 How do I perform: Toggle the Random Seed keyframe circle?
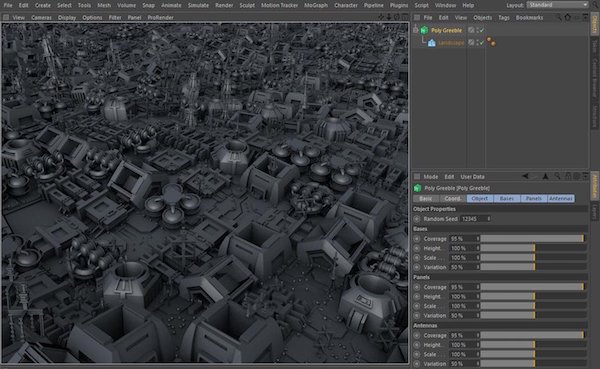pyautogui.click(x=417, y=219)
